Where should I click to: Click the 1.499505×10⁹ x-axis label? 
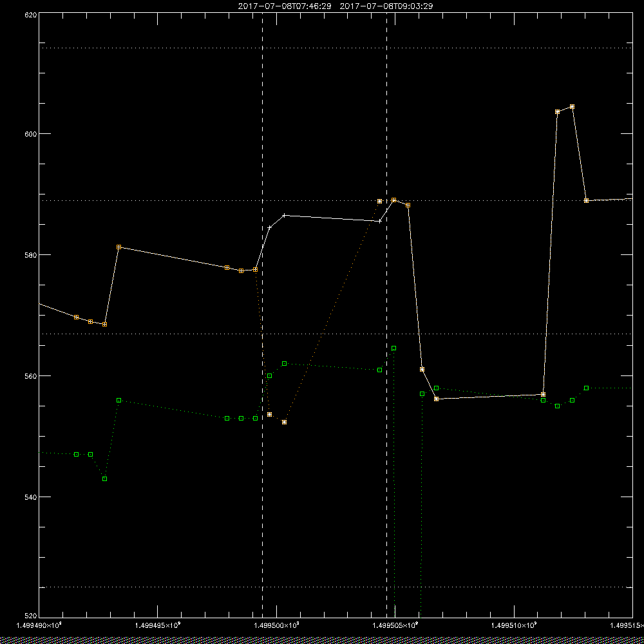(395, 625)
